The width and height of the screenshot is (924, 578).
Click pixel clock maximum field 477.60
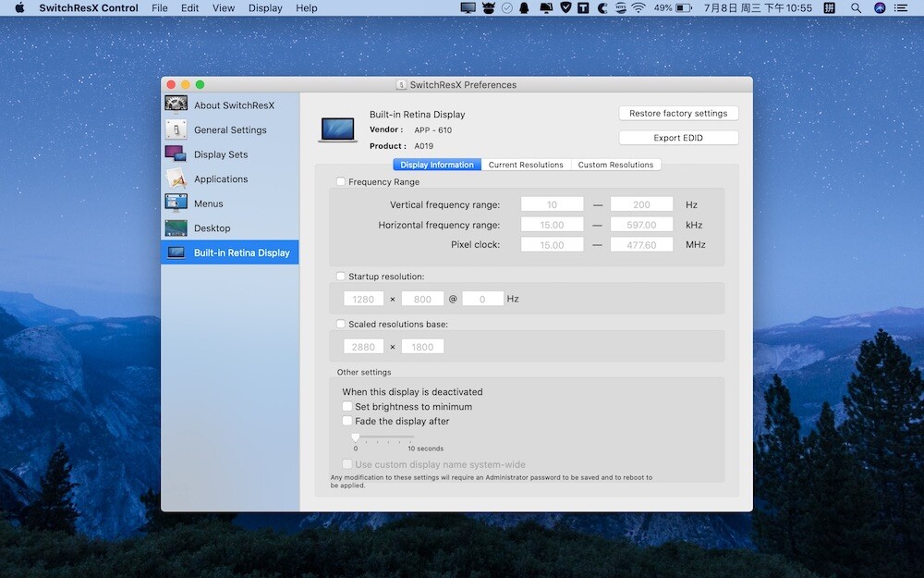tap(642, 244)
